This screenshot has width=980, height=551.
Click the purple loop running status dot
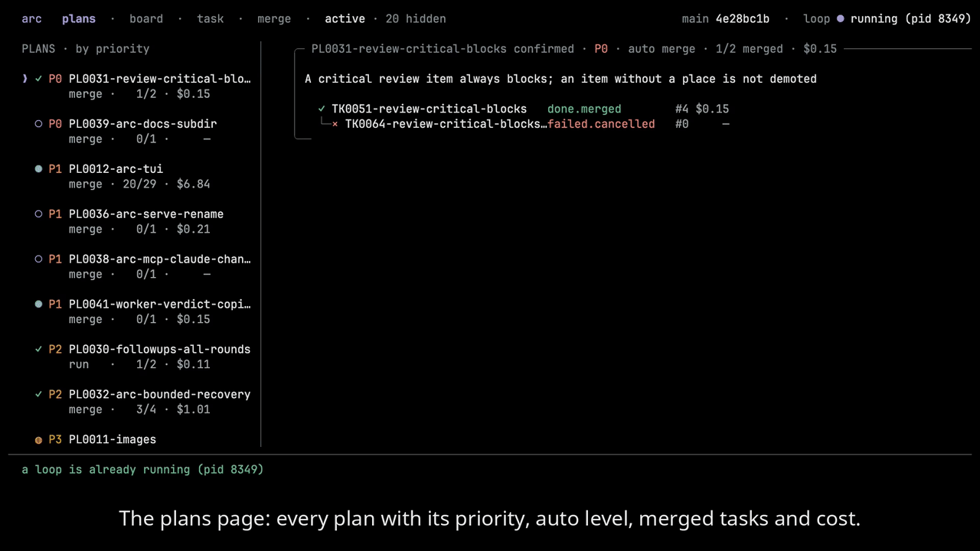(841, 18)
